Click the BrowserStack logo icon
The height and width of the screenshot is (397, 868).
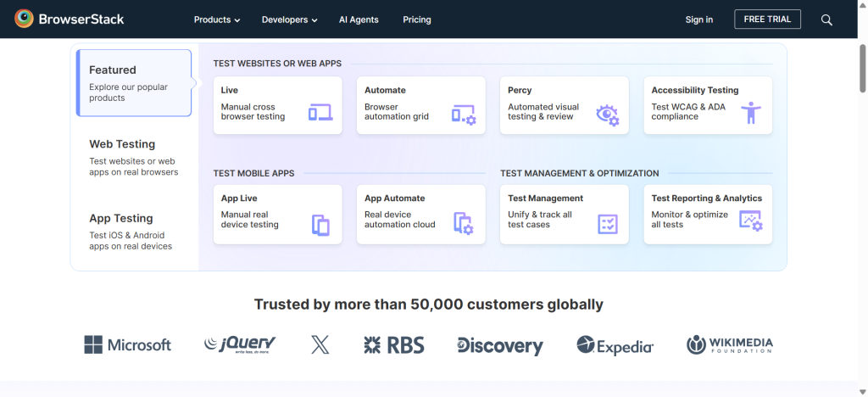tap(24, 19)
